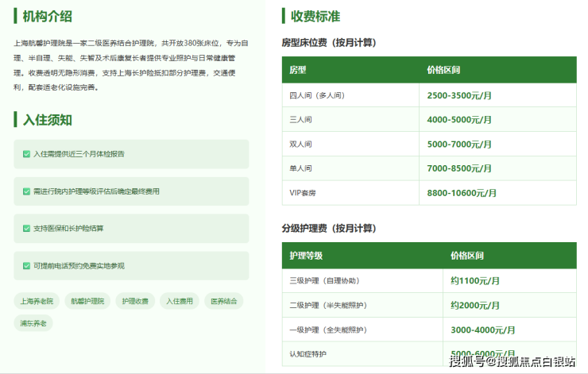Select the 分级护理费（按月计算） subtitle
Screen dimensions: 588x374
(x=329, y=228)
